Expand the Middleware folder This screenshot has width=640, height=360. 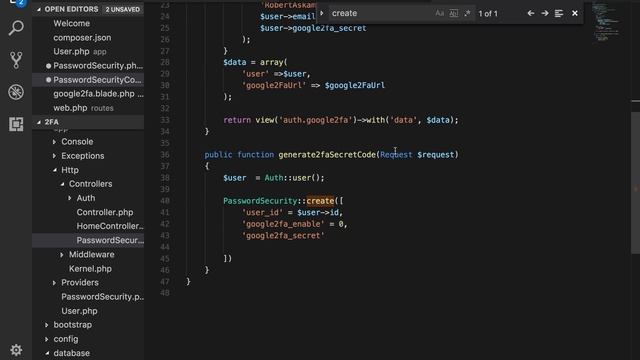click(x=62, y=255)
